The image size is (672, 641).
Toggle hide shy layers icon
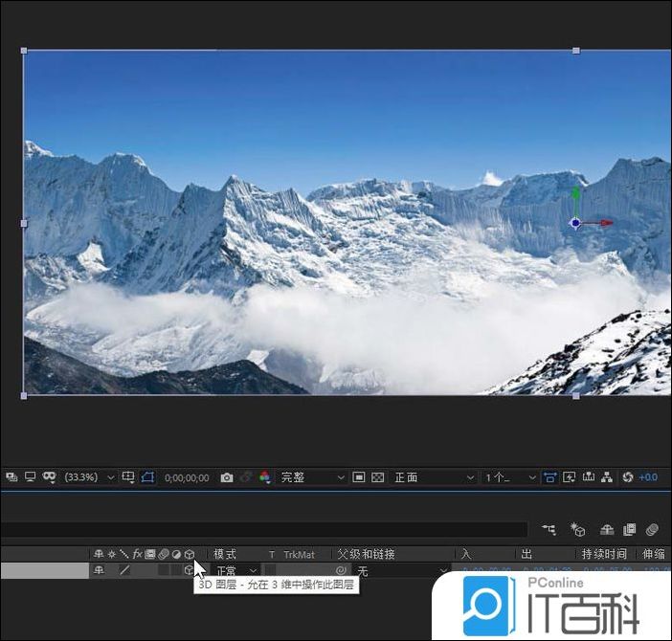click(607, 530)
